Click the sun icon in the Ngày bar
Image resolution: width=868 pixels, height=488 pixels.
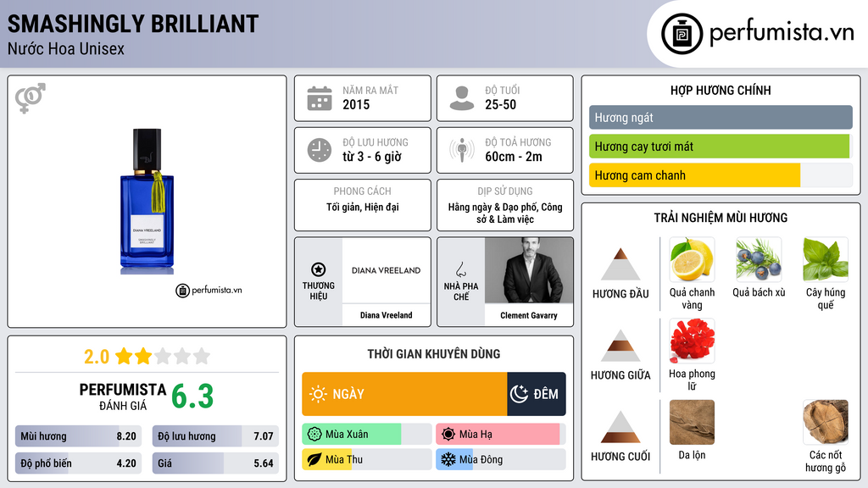tap(319, 394)
